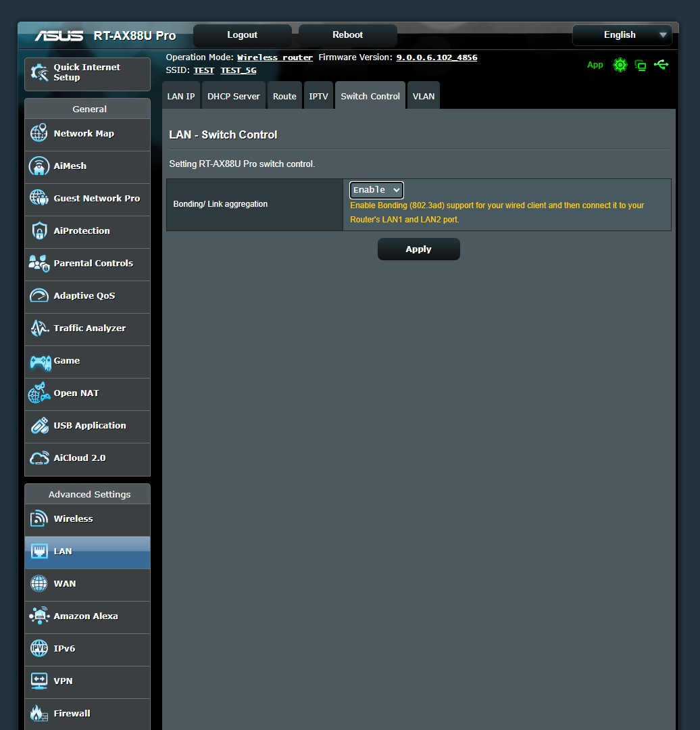Click the Logout button

[242, 35]
